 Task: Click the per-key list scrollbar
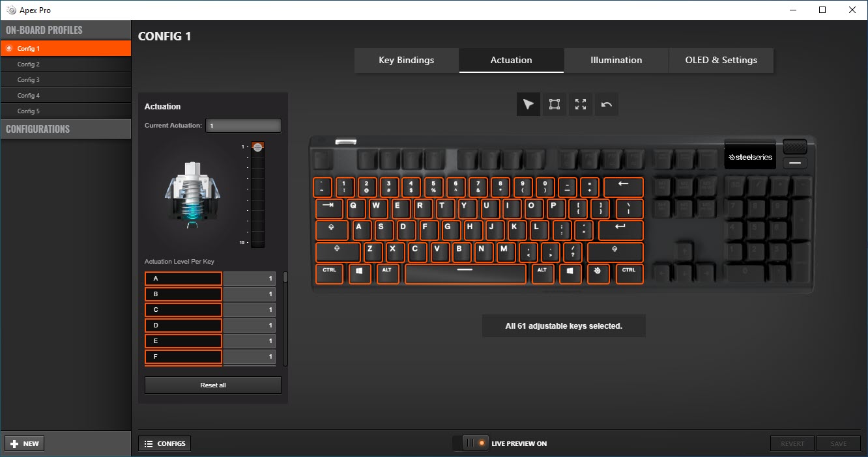(285, 277)
